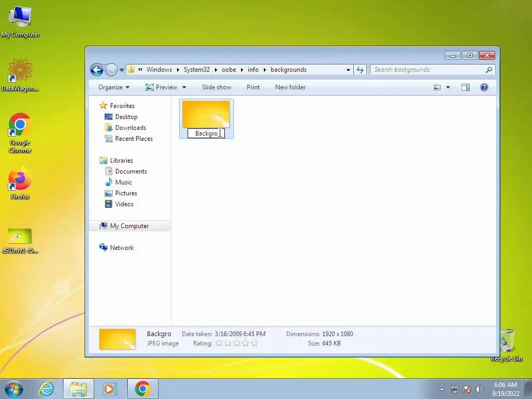This screenshot has width=532, height=399.
Task: Select Network in navigation pane
Action: pyautogui.click(x=116, y=248)
